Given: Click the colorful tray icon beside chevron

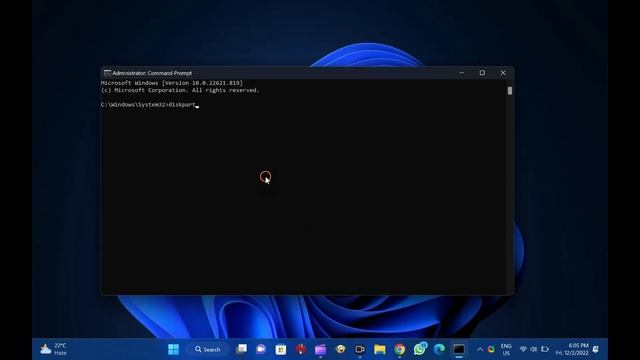Looking at the screenshot, I should (491, 349).
